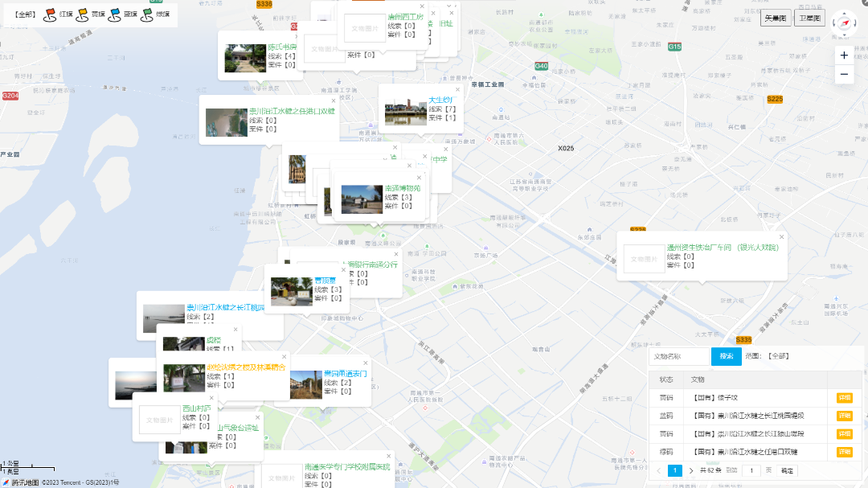Zoom out the map with minus
Viewport: 868px width, 488px height.
point(844,74)
